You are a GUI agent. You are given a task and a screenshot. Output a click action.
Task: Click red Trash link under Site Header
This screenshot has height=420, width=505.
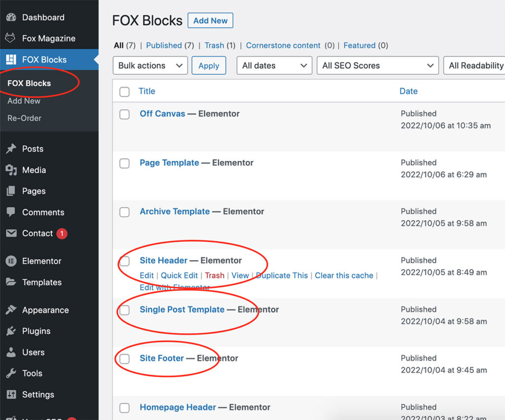point(215,275)
